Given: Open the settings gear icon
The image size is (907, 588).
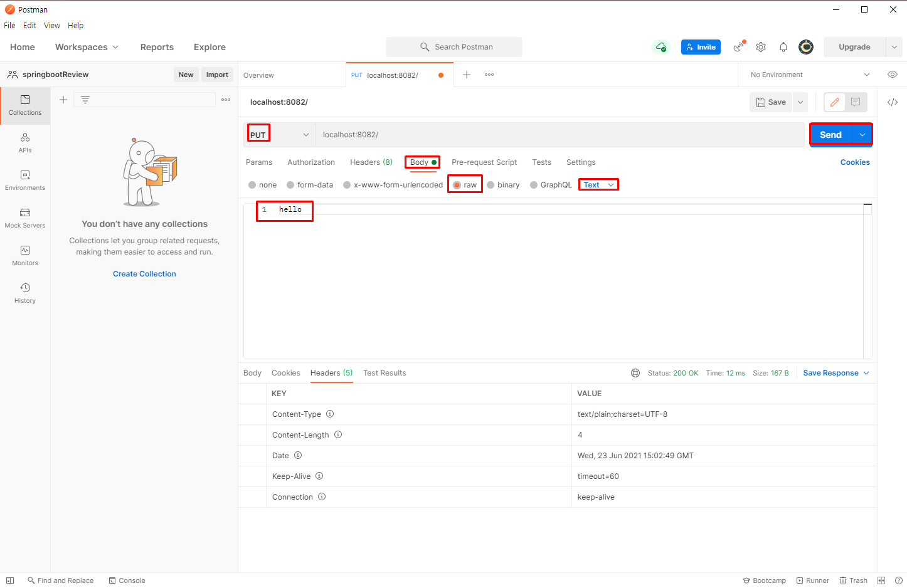Looking at the screenshot, I should (x=761, y=47).
